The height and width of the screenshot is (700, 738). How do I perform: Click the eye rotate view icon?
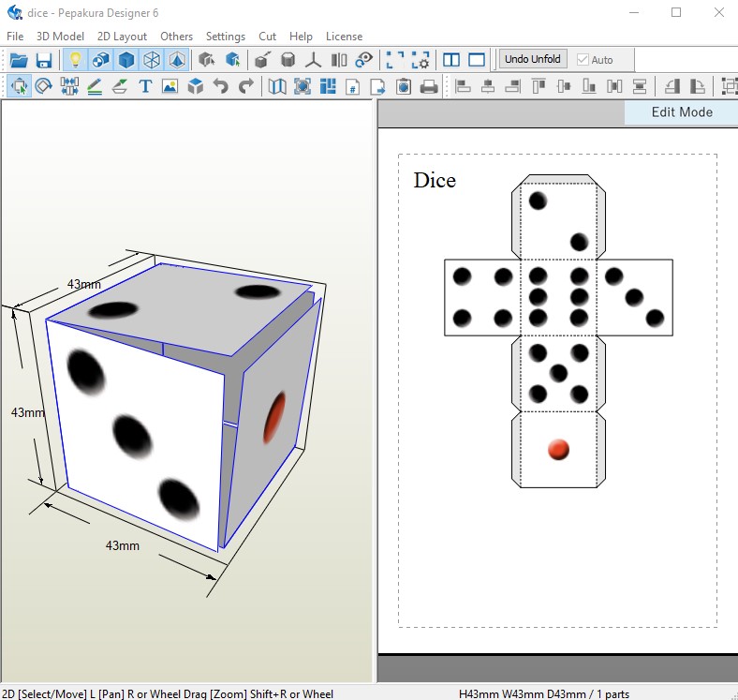(x=364, y=60)
